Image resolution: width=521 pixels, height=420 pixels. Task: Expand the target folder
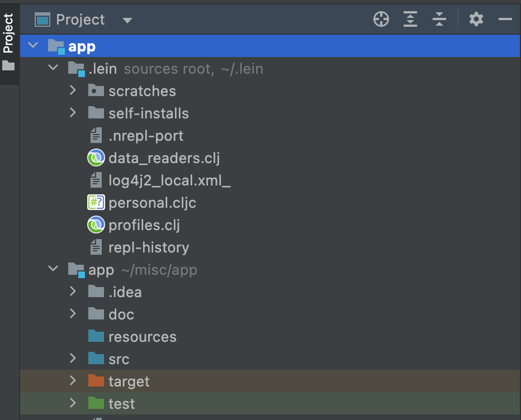(x=72, y=381)
